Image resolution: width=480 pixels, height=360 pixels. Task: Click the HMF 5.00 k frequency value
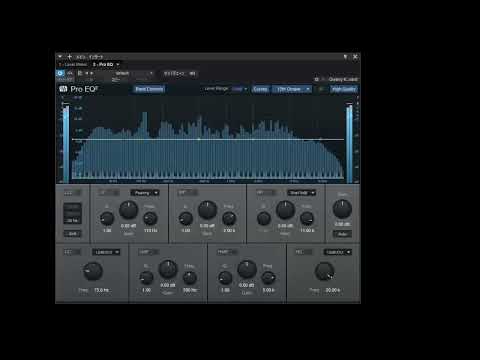[x=268, y=290]
